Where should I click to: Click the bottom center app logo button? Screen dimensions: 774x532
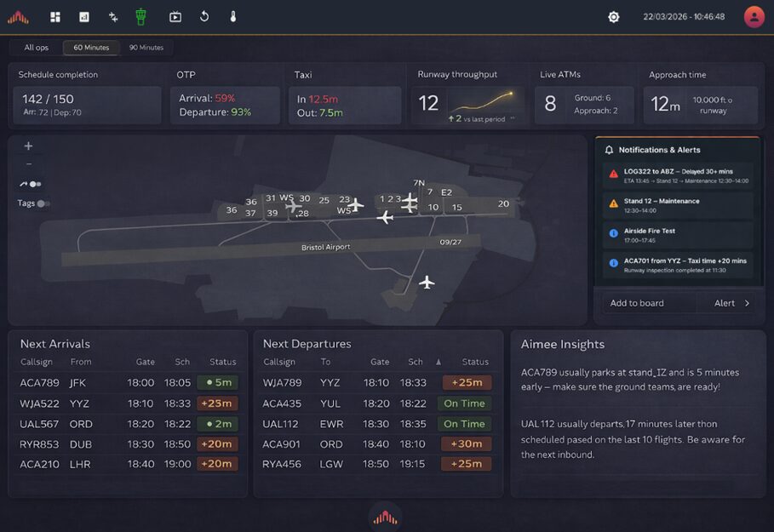tap(385, 518)
